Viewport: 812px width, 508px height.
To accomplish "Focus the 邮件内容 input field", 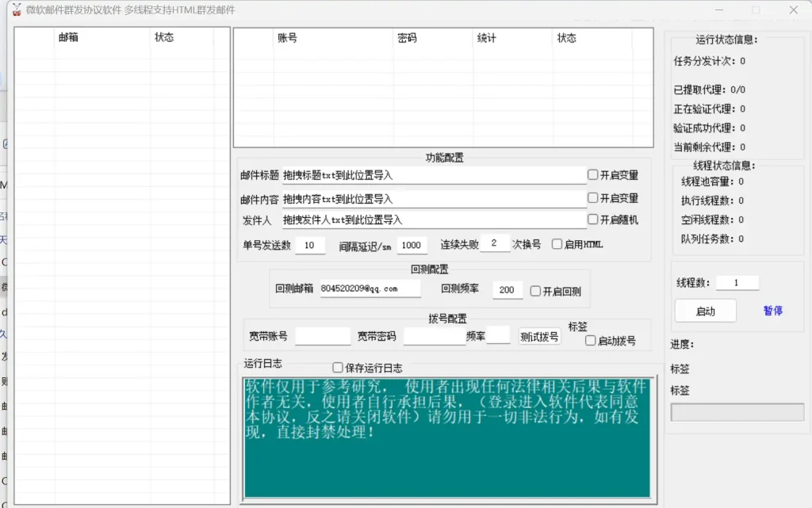I will coord(434,199).
